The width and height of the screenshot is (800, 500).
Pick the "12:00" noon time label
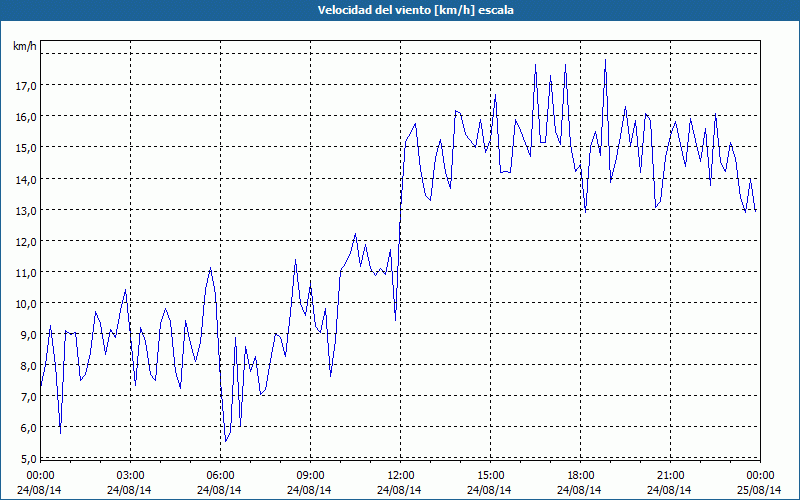click(401, 476)
